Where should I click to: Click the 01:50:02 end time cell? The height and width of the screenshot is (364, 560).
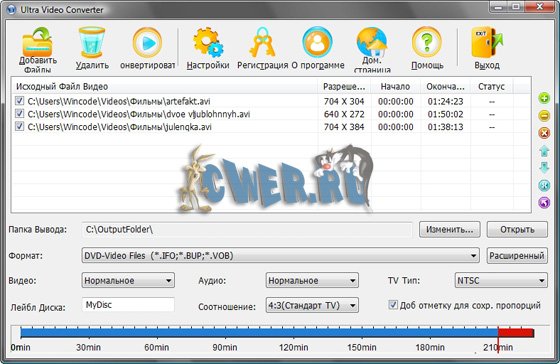(x=445, y=114)
